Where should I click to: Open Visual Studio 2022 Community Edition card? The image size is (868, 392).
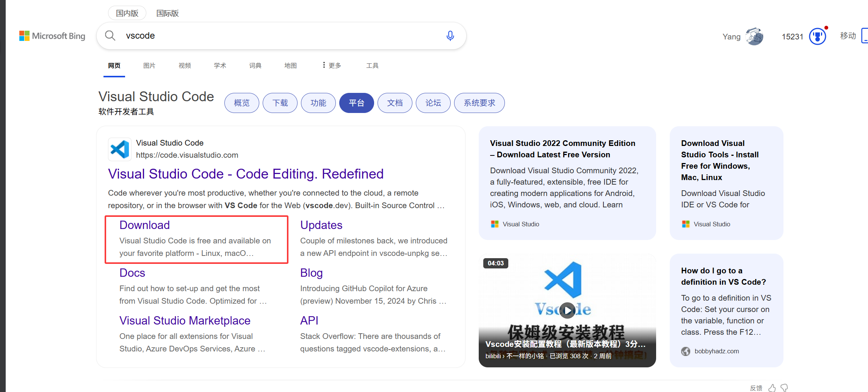pos(567,183)
